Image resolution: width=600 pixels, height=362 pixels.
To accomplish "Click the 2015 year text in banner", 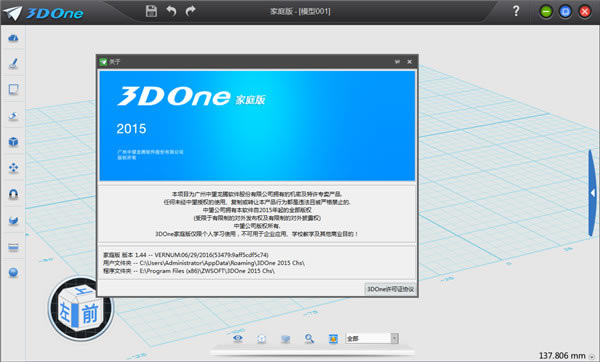I will pyautogui.click(x=131, y=129).
